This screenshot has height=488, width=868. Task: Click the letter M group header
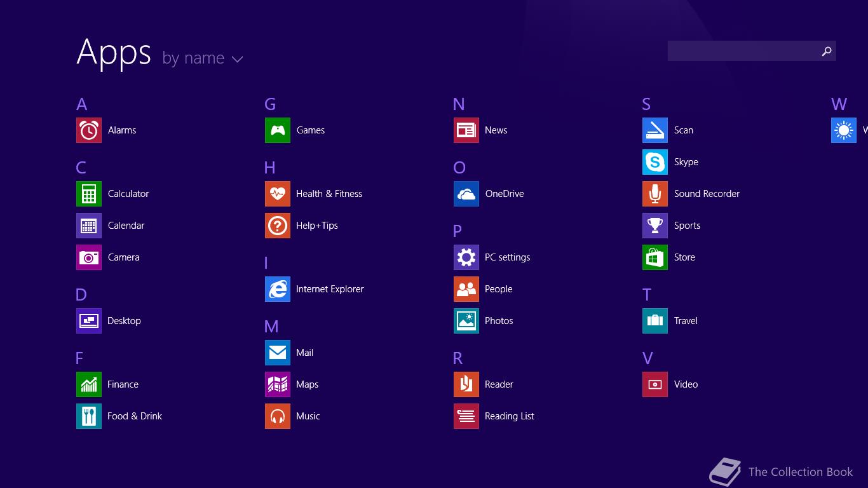point(271,327)
